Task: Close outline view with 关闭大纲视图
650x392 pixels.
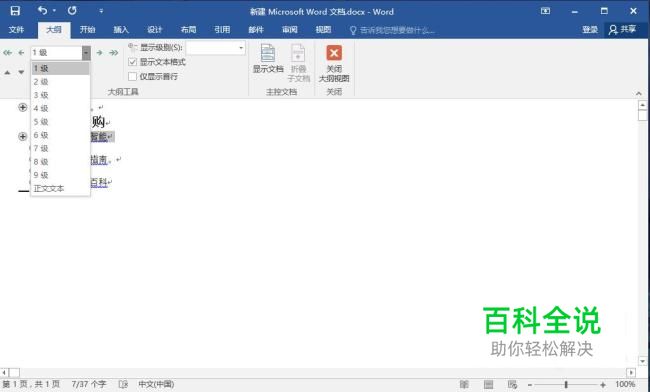Action: click(334, 63)
